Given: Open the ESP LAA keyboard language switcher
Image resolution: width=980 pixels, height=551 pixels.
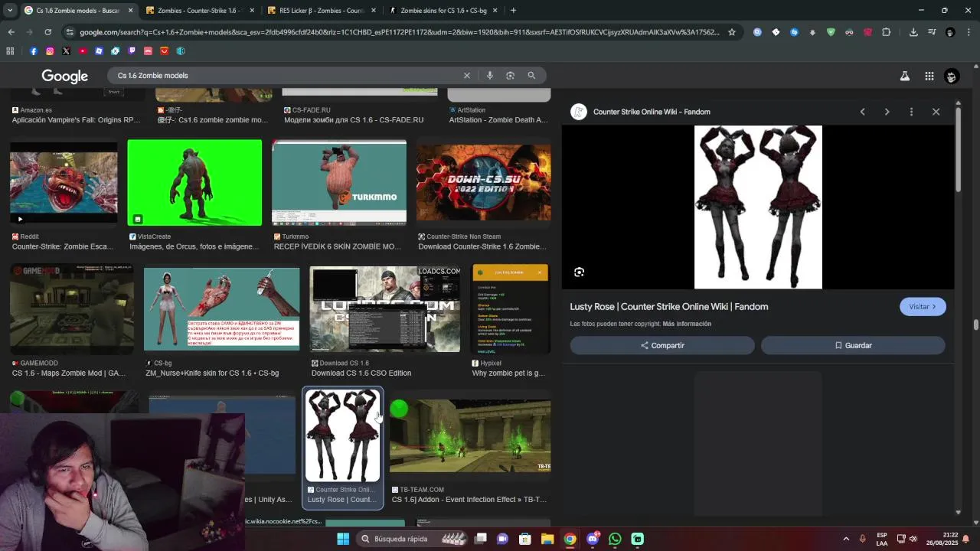Looking at the screenshot, I should pos(882,539).
